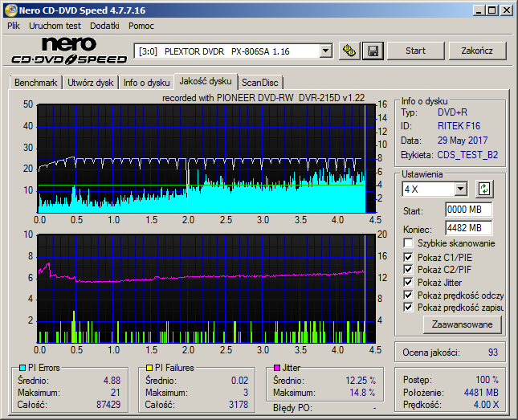Screen dimensions: 518x420
Task: Uncheck Pokaż C2/PIF checkbox
Action: 408,269
